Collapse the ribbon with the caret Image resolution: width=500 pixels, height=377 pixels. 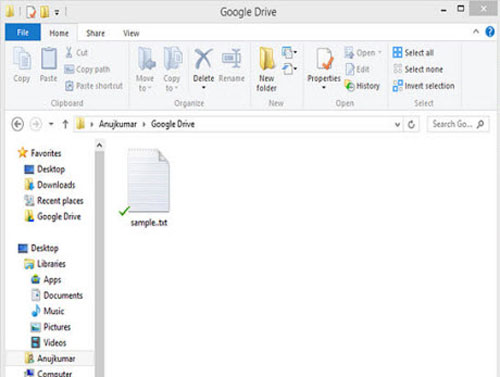[x=476, y=32]
